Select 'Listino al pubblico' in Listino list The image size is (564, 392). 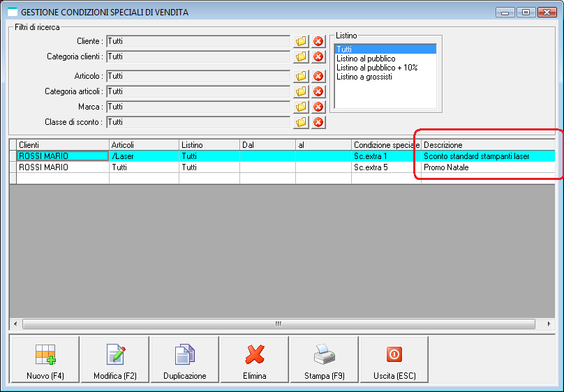(x=385, y=59)
